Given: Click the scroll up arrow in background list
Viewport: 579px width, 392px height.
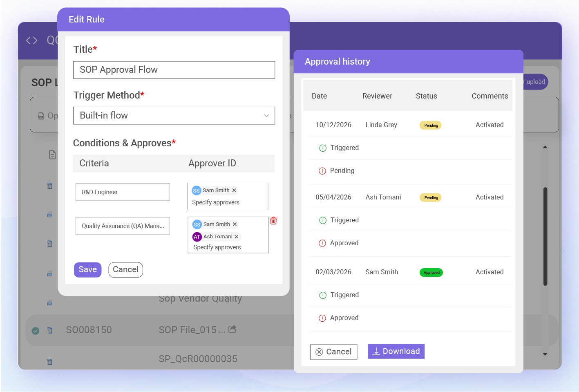Looking at the screenshot, I should click(545, 147).
